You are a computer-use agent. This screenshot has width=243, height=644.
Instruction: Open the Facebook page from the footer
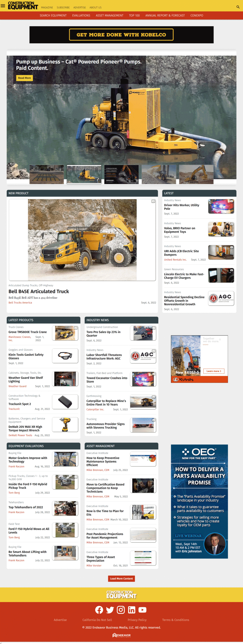click(99, 610)
